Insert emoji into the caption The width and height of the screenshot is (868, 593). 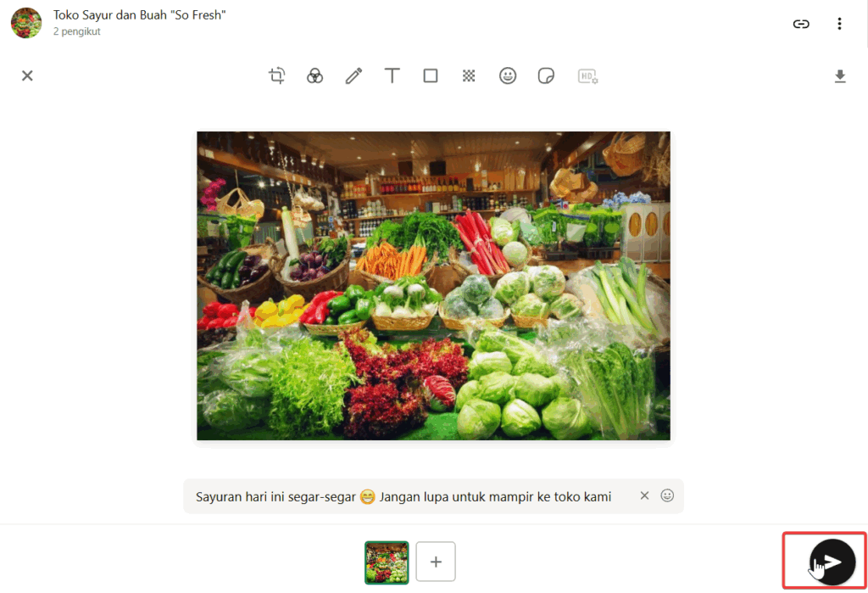tap(667, 495)
